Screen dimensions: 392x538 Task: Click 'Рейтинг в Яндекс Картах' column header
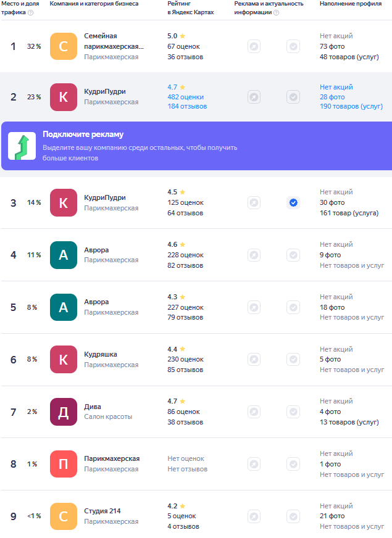tap(190, 8)
